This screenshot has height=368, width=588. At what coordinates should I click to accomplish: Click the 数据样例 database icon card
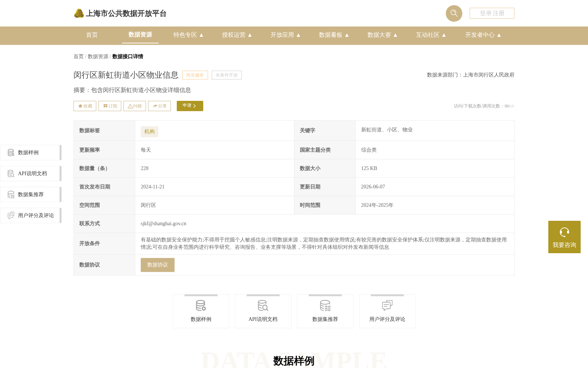201,311
